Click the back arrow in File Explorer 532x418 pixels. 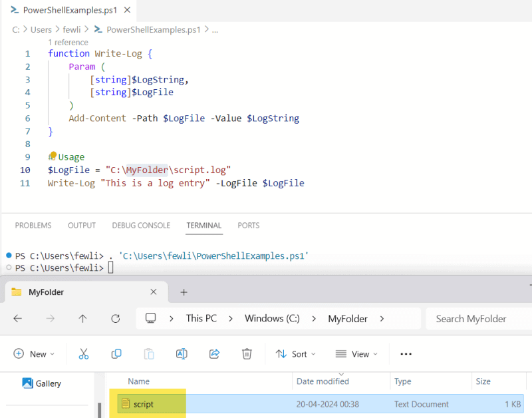coord(17,318)
